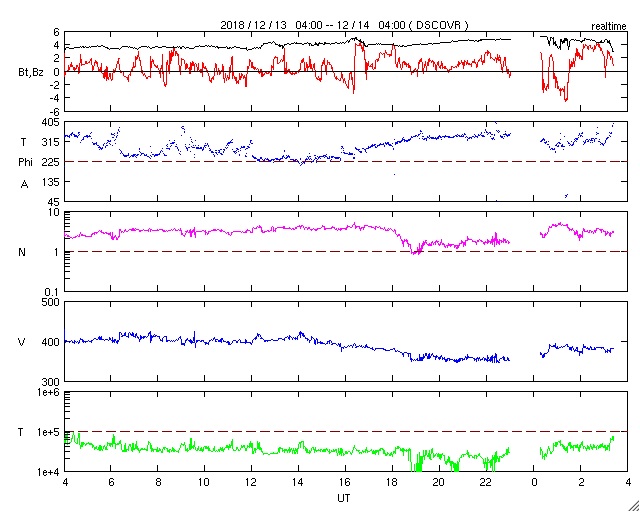The image size is (640, 512).
Task: Click the "-2" tick on the Bt,Bz axis
Action: 54,85
